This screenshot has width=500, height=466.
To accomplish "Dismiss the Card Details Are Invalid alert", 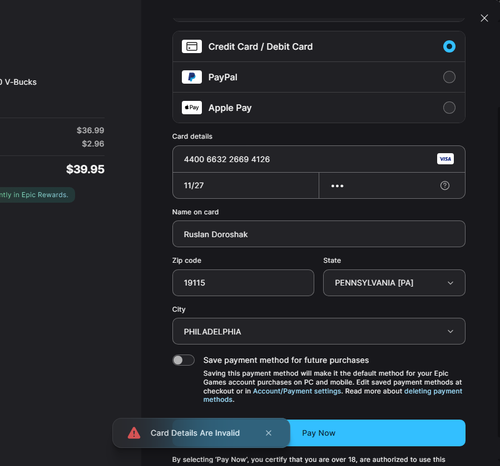I will (268, 433).
